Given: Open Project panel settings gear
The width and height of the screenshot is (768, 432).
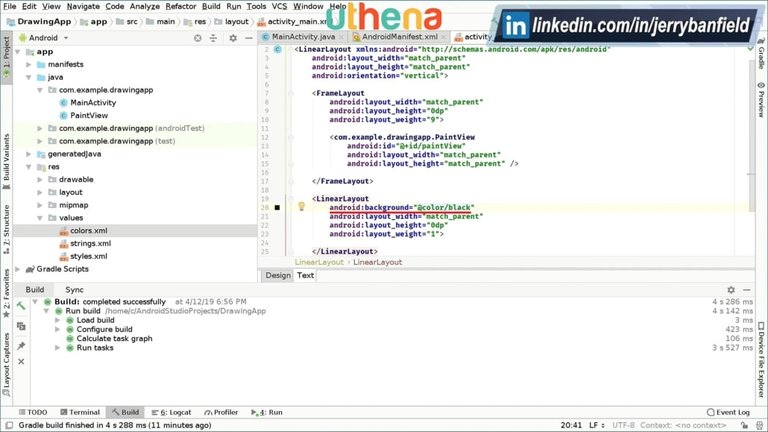Looking at the screenshot, I should (x=231, y=37).
